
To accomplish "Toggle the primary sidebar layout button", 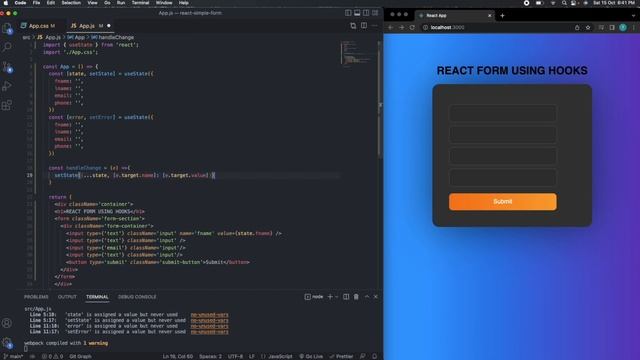I will pyautogui.click(x=348, y=13).
